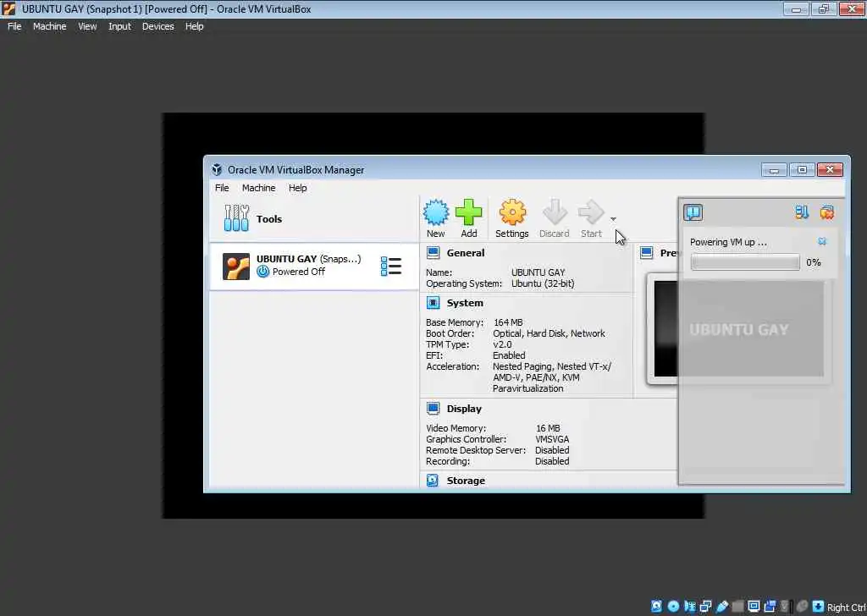
Task: Click the Display section monitor icon
Action: (433, 409)
